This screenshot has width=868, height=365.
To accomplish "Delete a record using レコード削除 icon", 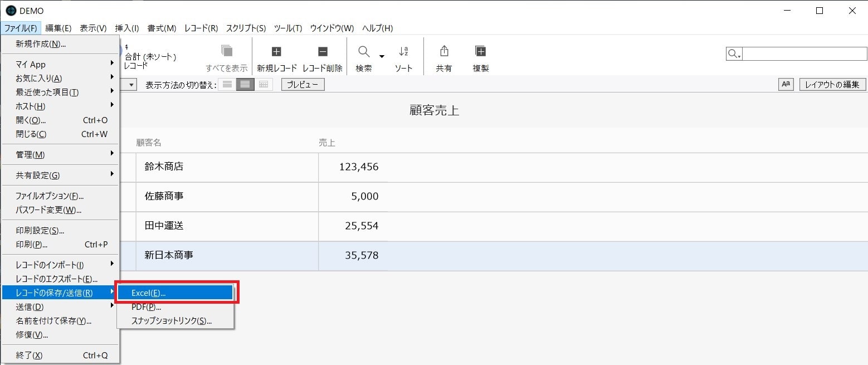I will point(322,55).
